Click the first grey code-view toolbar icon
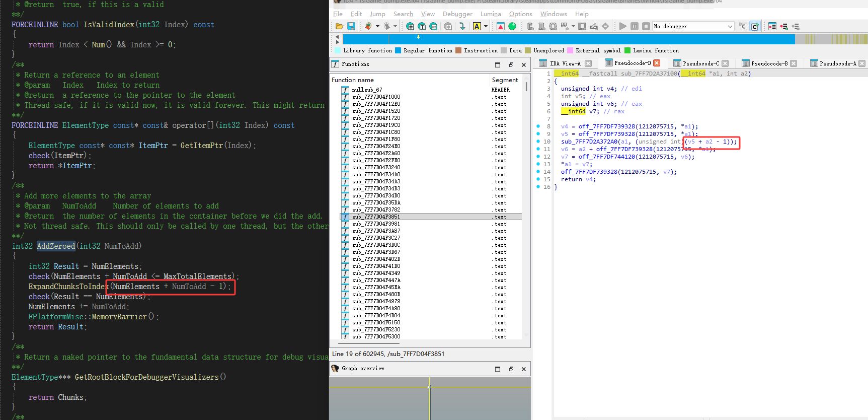This screenshot has width=868, height=420. 530,26
